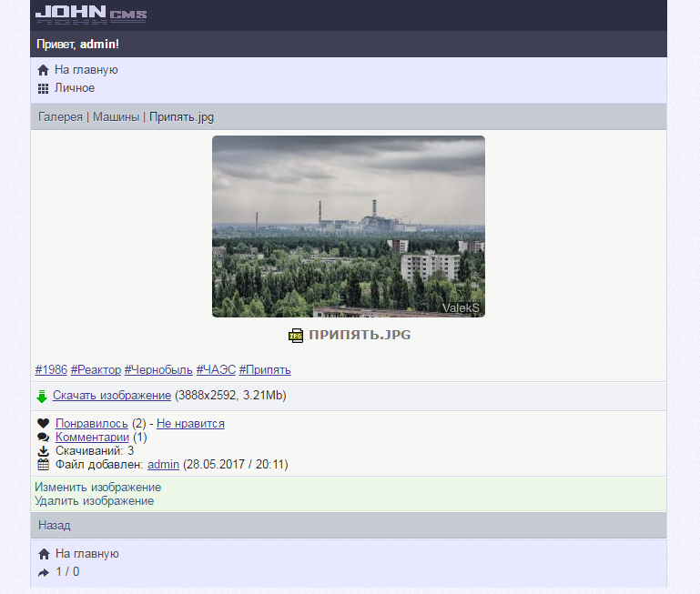
Task: Click the #ЧАЭС tag
Action: [216, 370]
